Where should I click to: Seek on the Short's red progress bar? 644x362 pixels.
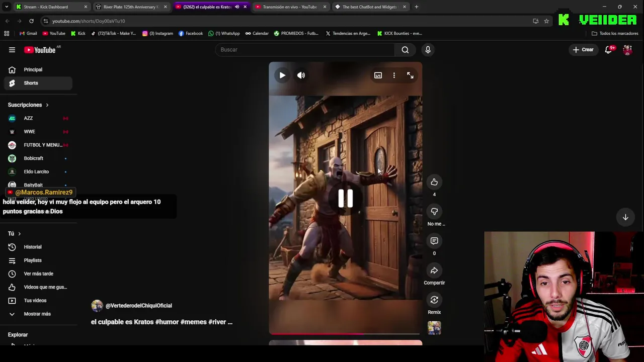click(345, 333)
